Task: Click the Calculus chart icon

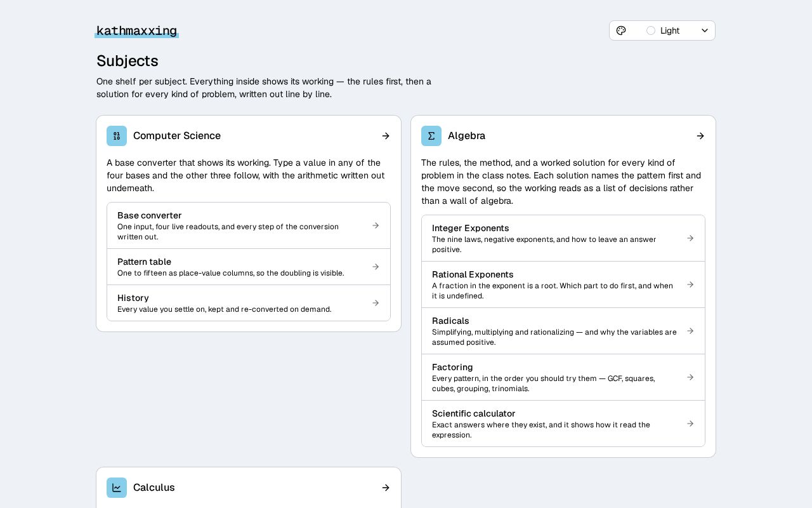Action: 117,488
